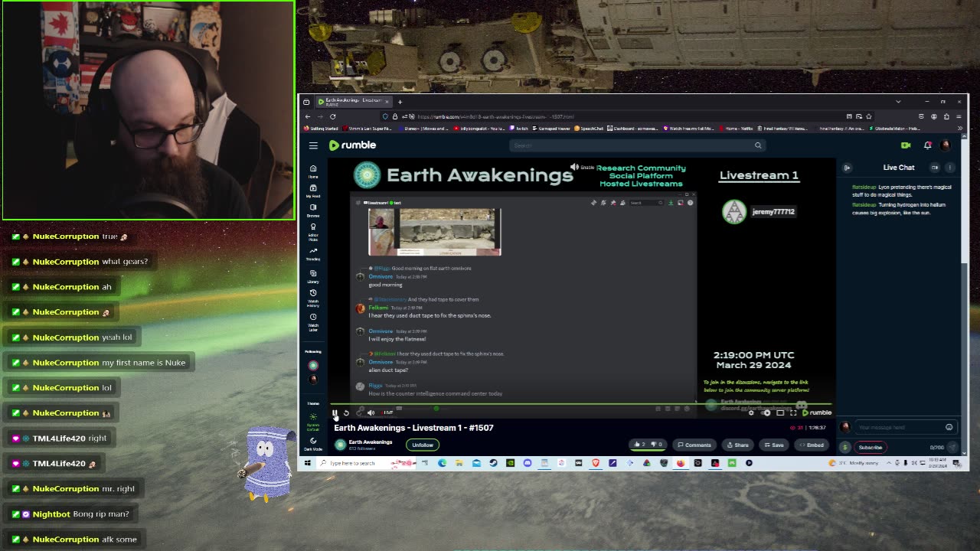980x551 pixels.
Task: Enter fullscreen on the Rumble player
Action: tap(793, 412)
